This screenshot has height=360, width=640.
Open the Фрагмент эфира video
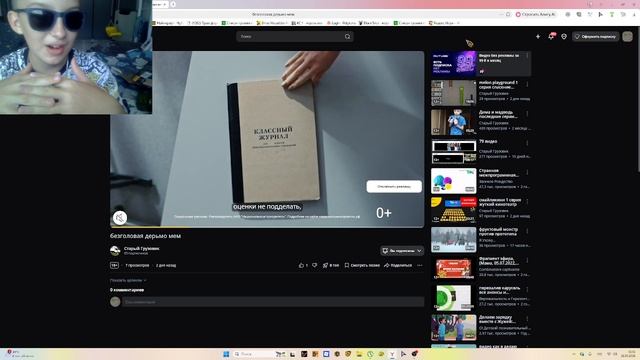coord(453,269)
